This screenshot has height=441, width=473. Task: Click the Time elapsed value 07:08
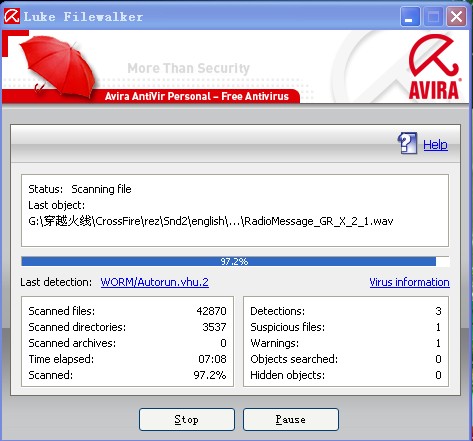coord(212,359)
